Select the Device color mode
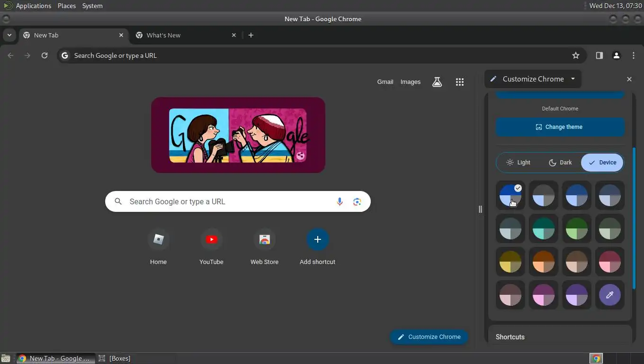644x364 pixels. [x=602, y=163]
